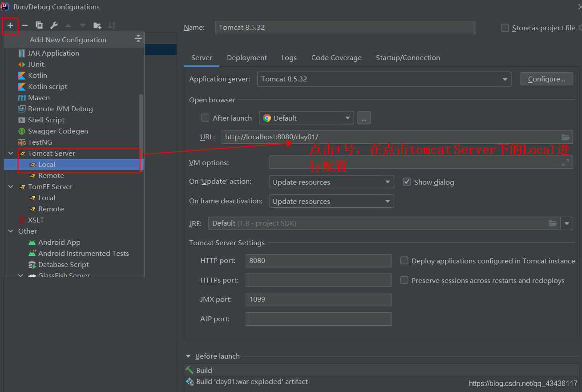The height and width of the screenshot is (392, 582).
Task: Click the plus Add New Configuration icon
Action: 10,25
